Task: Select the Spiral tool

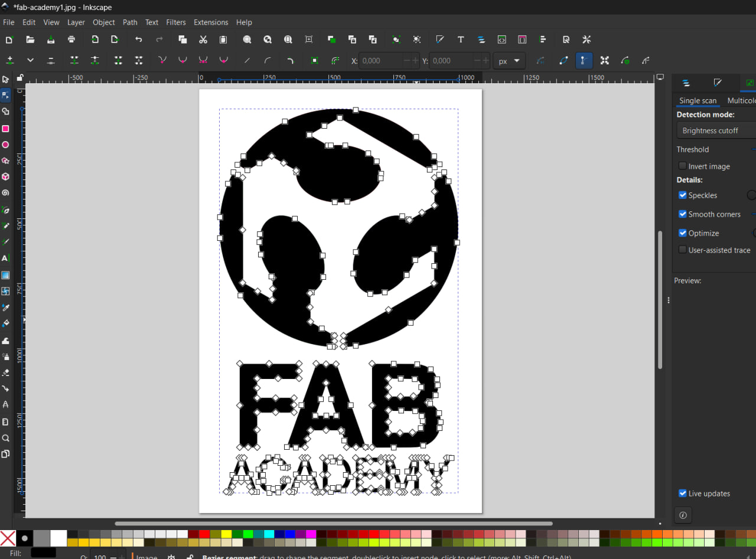Action: point(5,192)
